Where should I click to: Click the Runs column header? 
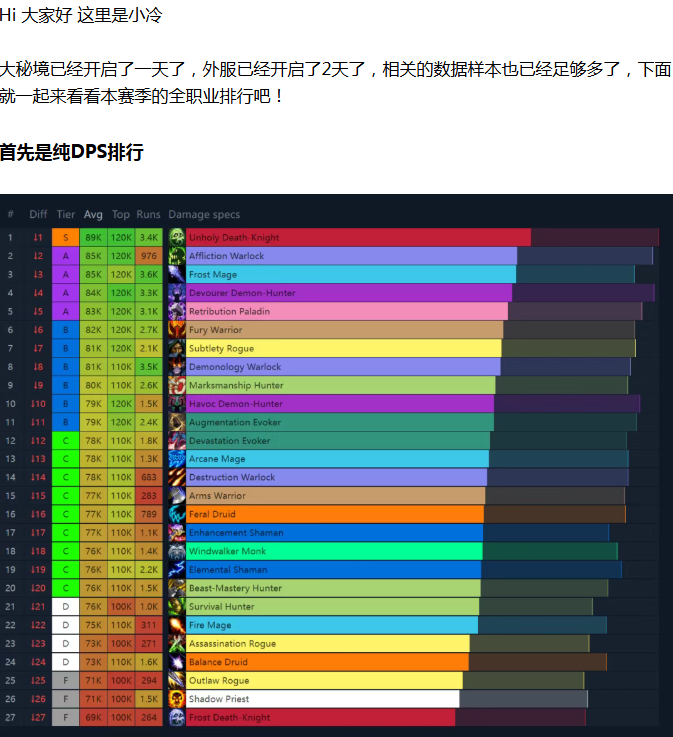point(148,214)
